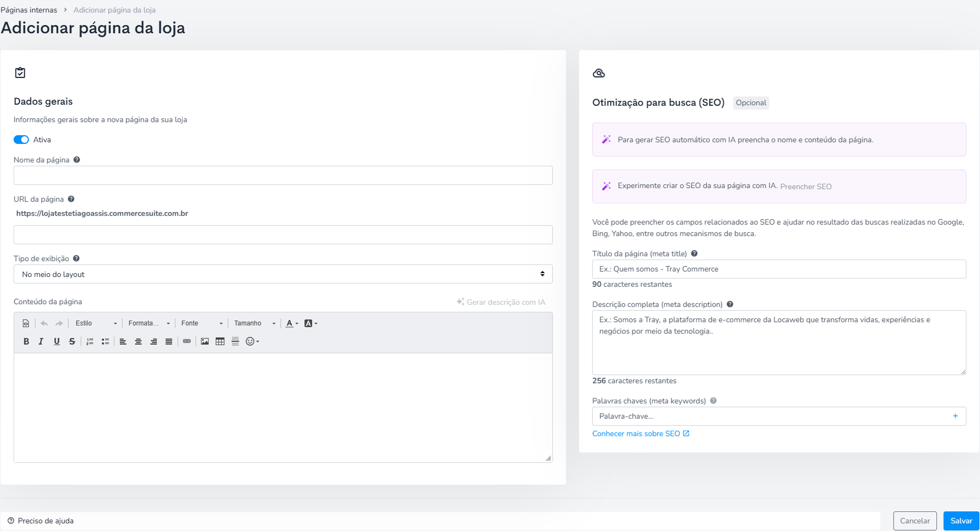The image size is (980, 531).
Task: Click the Salvar button
Action: pos(961,521)
